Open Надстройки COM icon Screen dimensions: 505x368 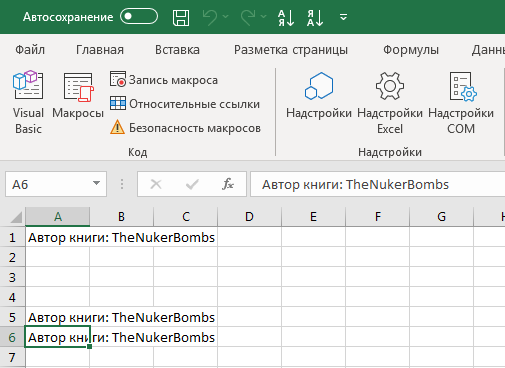(x=461, y=103)
